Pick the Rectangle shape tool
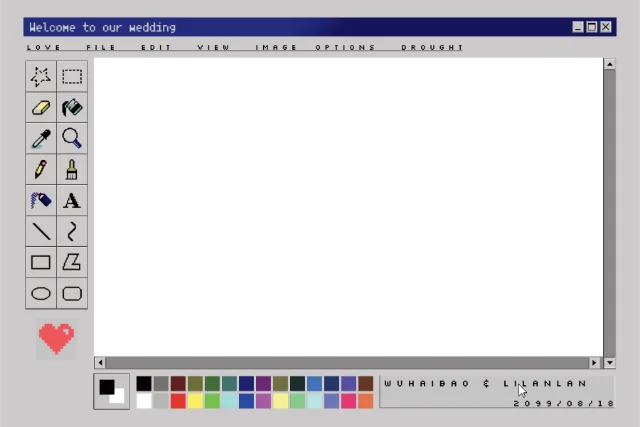Image resolution: width=640 pixels, height=427 pixels. [x=41, y=262]
